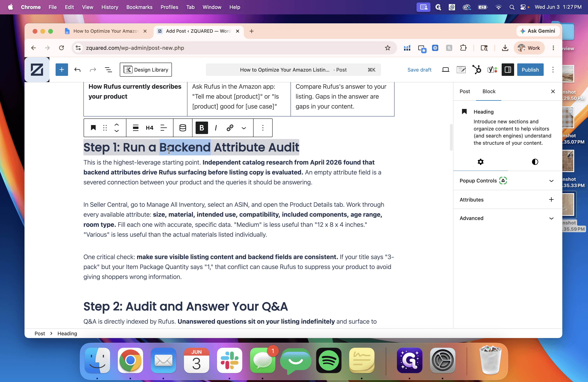The height and width of the screenshot is (382, 588).
Task: Click the Heading breadcrumb in footer
Action: [x=67, y=333]
